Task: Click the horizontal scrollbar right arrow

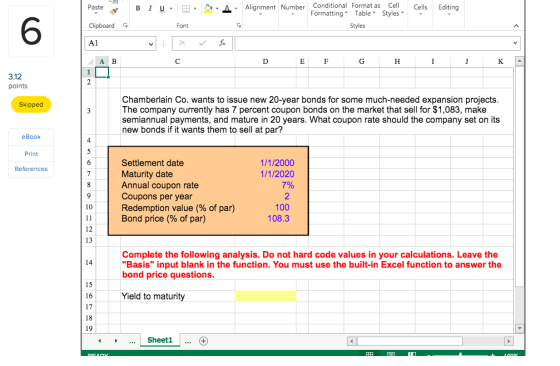Action: 508,341
